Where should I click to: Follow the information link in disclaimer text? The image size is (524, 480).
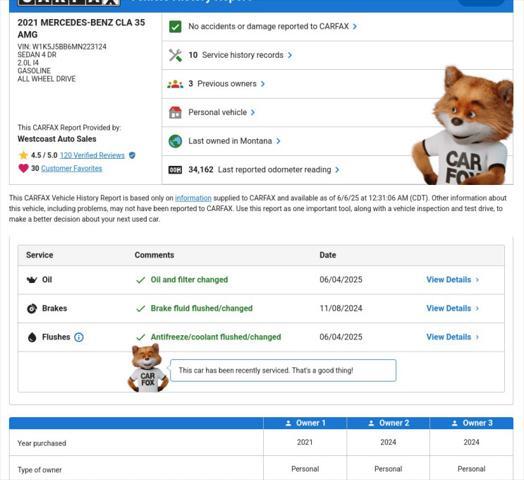(193, 198)
